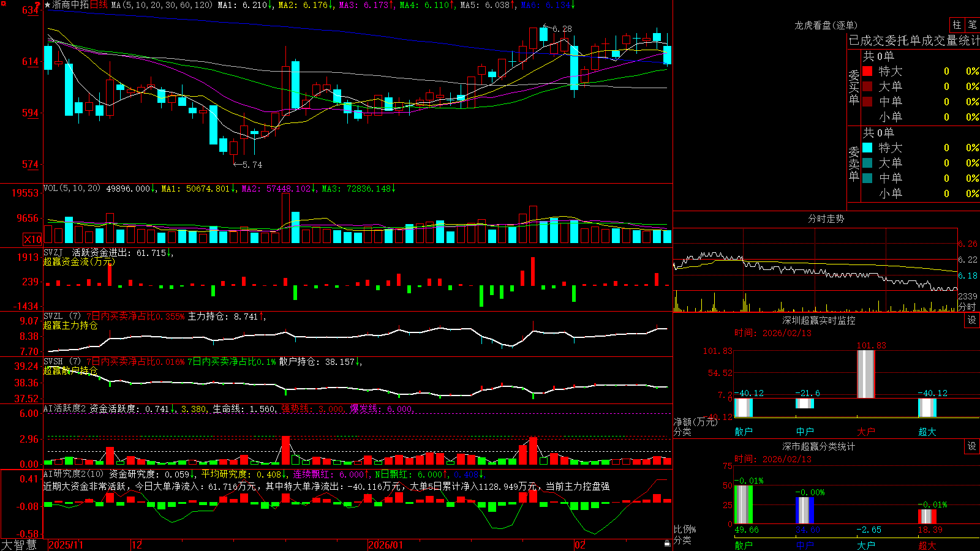980x551 pixels.
Task: Click the 时间: 2026/02/13 text in 实时监控
Action: [772, 333]
